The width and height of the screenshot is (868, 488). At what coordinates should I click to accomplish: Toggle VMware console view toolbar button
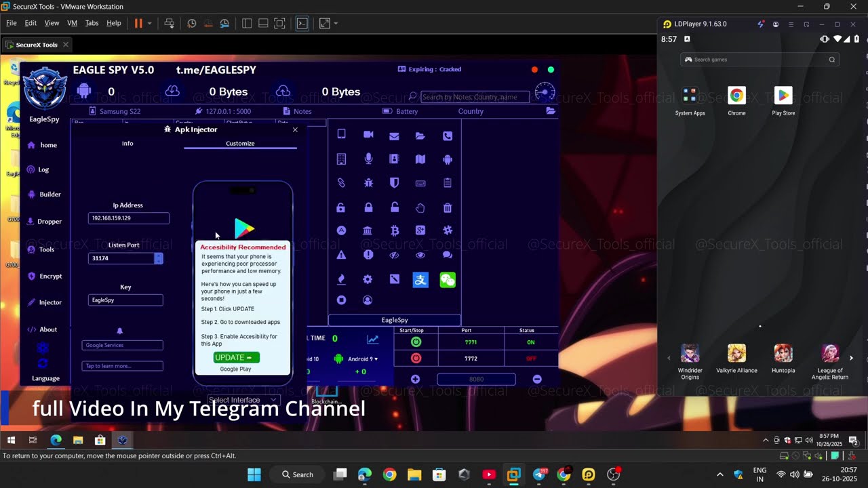[302, 23]
